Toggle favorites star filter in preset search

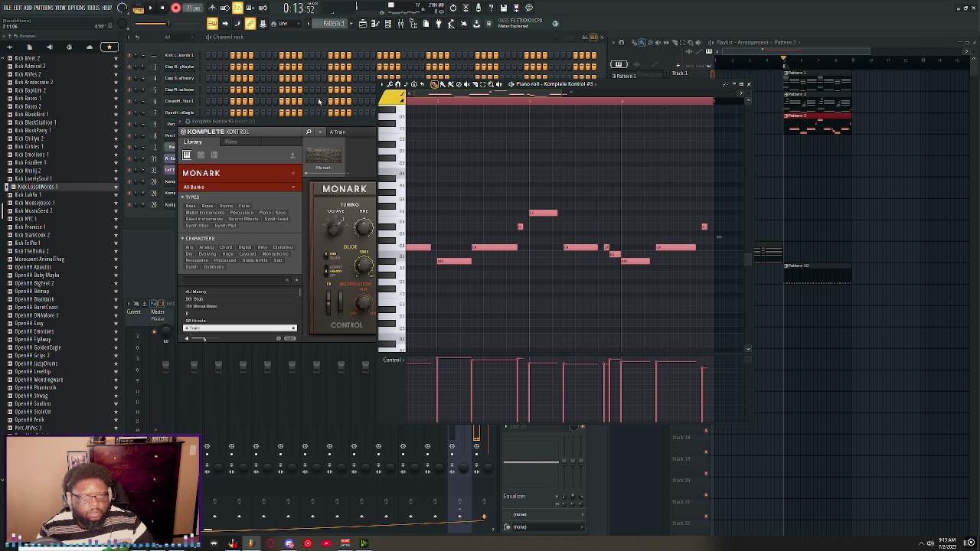pyautogui.click(x=296, y=280)
